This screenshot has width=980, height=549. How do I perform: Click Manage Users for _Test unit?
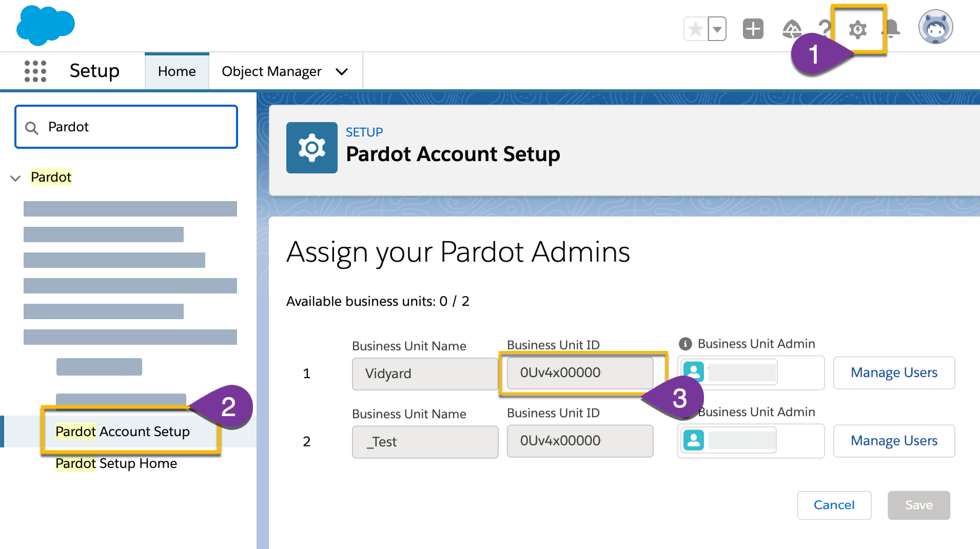point(893,441)
